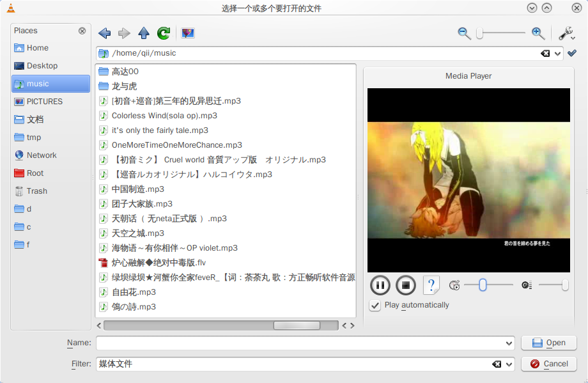
Task: Go back with the blue left arrow
Action: click(105, 33)
